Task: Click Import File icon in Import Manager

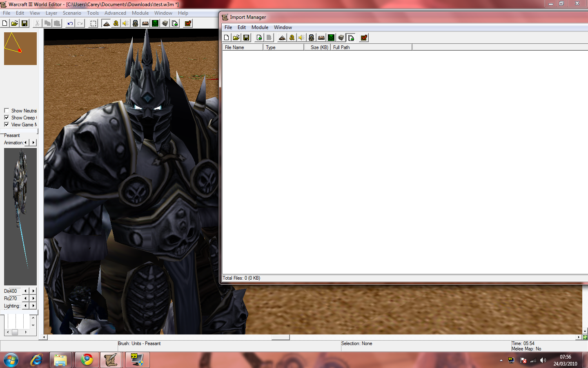Action: [259, 38]
